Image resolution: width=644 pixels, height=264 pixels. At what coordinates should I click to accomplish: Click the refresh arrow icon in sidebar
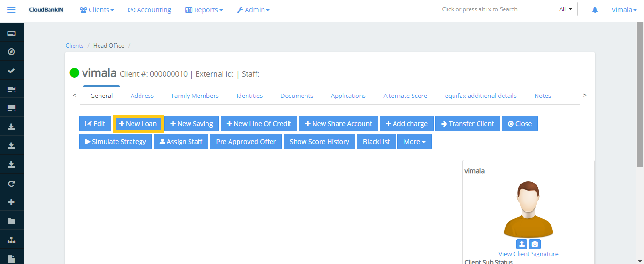pyautogui.click(x=11, y=184)
